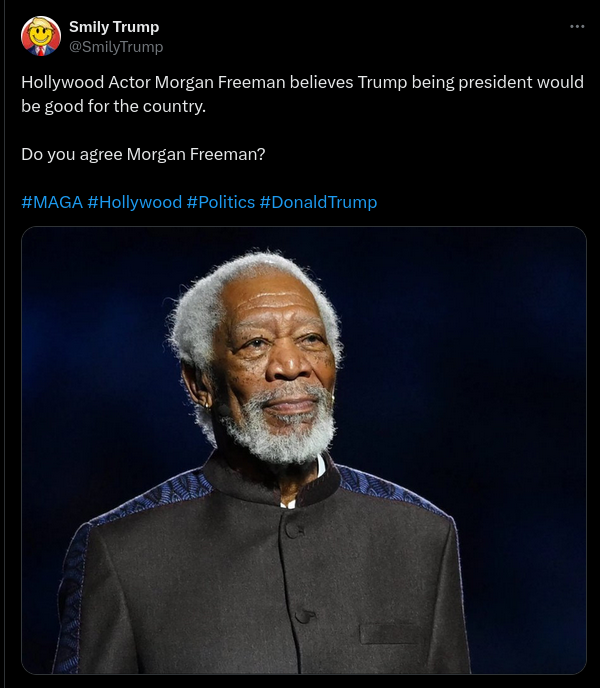
Task: Open the #DonaldTrump hashtag
Action: point(318,202)
